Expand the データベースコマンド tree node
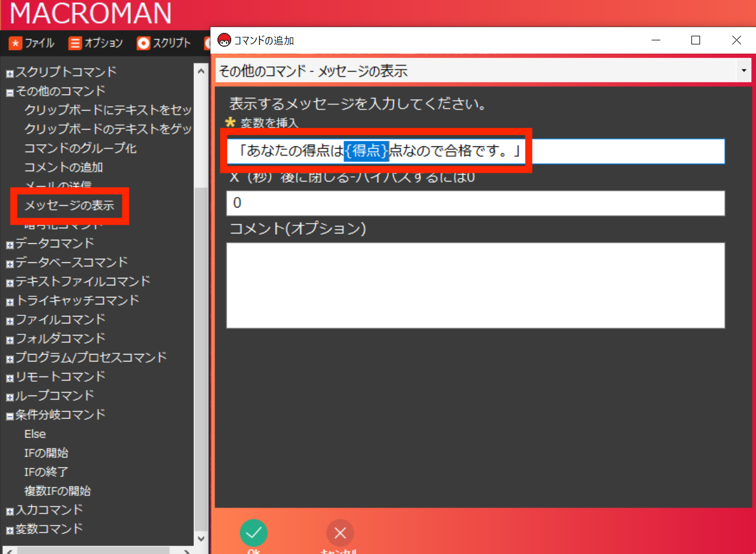Image resolution: width=756 pixels, height=554 pixels. tap(10, 263)
